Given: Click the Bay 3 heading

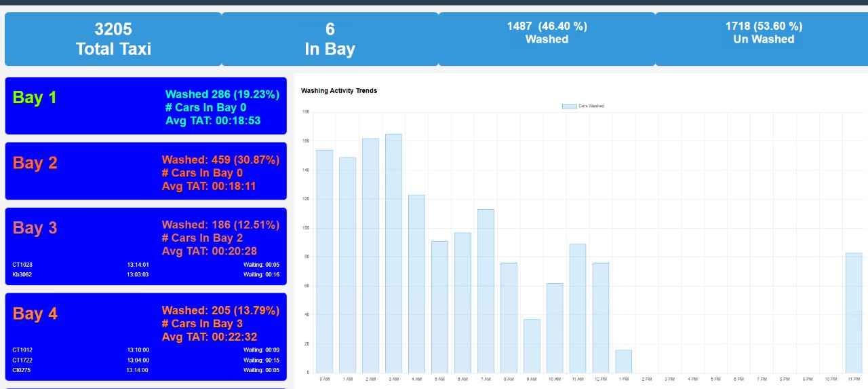Looking at the screenshot, I should click(35, 228).
